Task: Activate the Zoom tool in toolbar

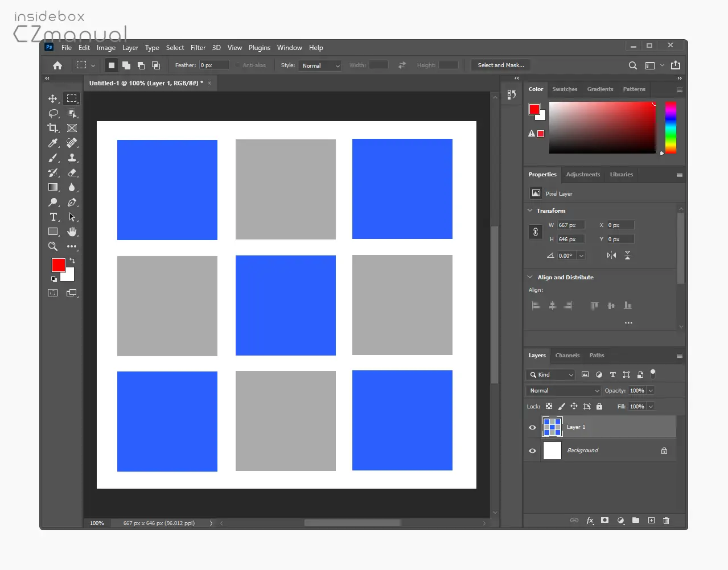Action: [x=53, y=246]
